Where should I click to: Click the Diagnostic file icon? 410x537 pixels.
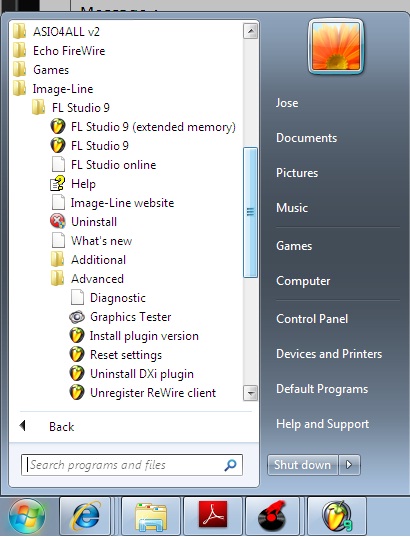(x=77, y=298)
